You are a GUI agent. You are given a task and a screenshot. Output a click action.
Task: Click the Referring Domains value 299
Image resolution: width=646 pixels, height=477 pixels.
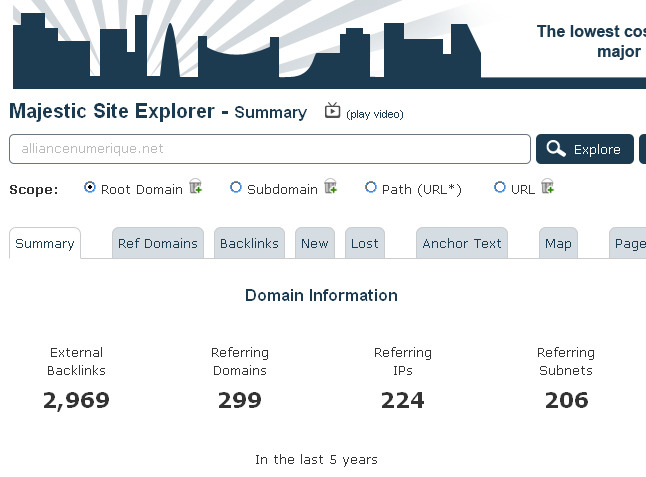coord(240,400)
